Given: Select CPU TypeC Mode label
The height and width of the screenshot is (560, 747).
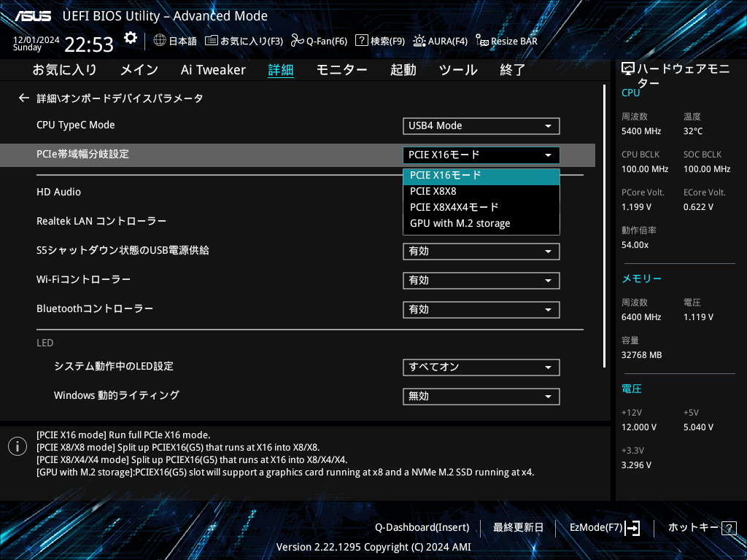Looking at the screenshot, I should tap(76, 125).
